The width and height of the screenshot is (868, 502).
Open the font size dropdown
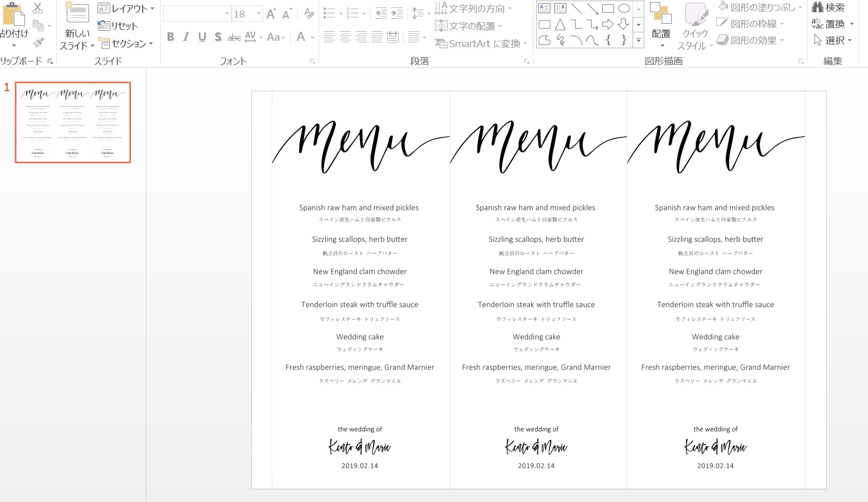(x=258, y=14)
